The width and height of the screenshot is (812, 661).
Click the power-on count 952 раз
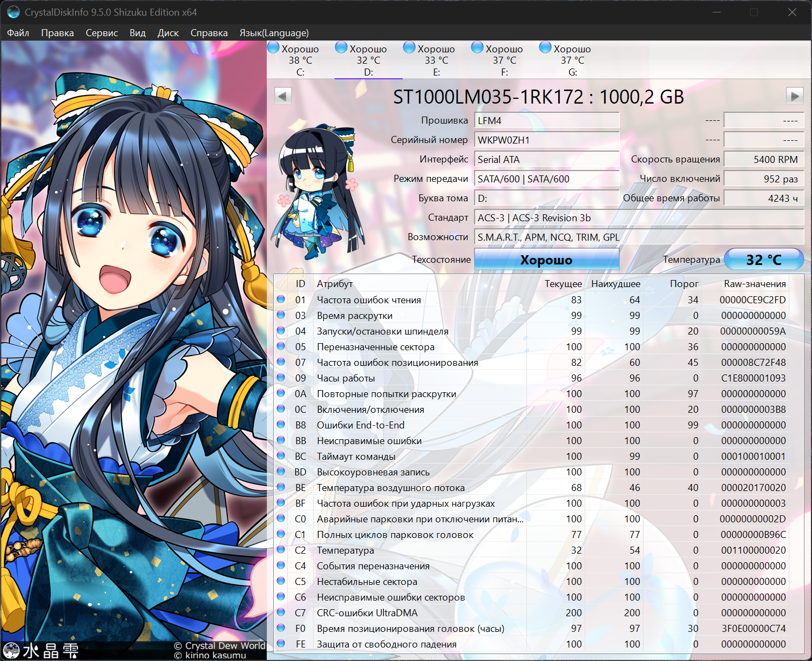pos(764,179)
